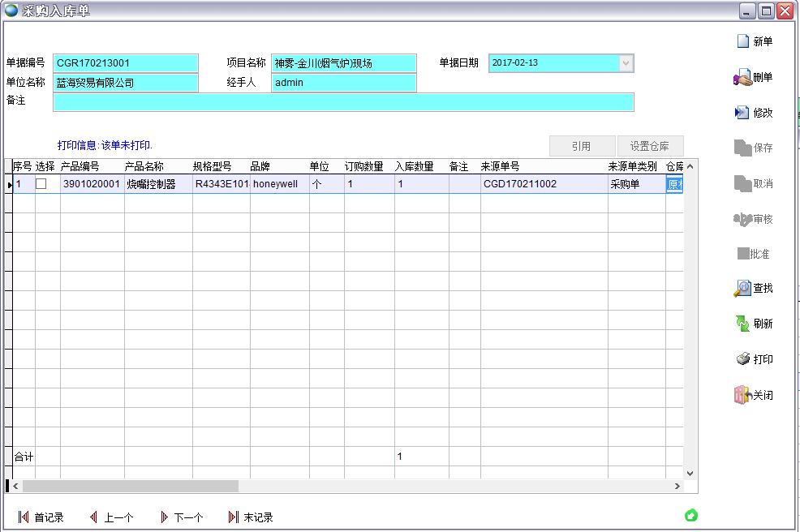Close the form with 关闭 icon

pyautogui.click(x=755, y=395)
